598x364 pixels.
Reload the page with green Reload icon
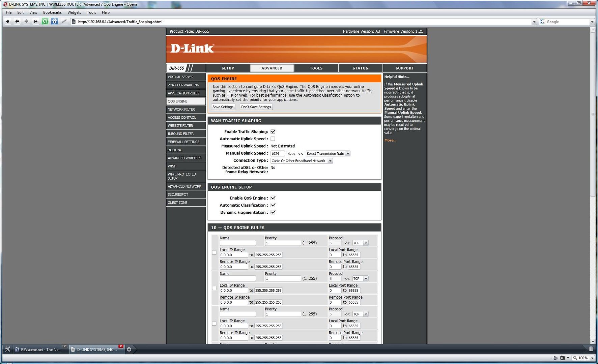click(x=45, y=22)
